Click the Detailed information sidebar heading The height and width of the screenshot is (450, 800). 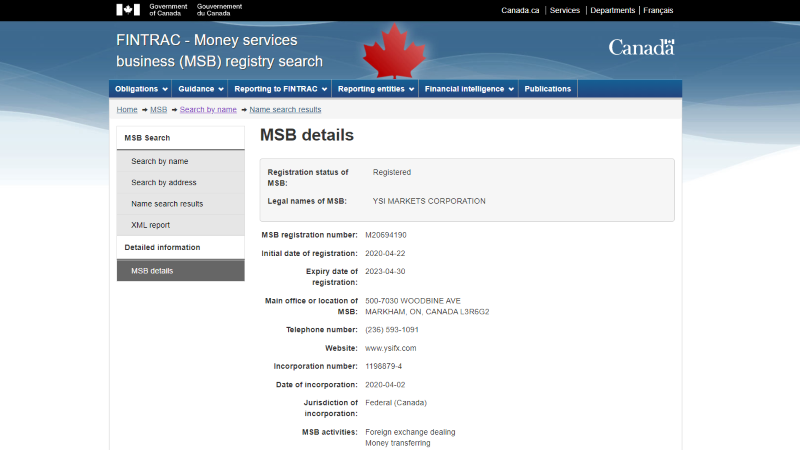[x=181, y=247]
